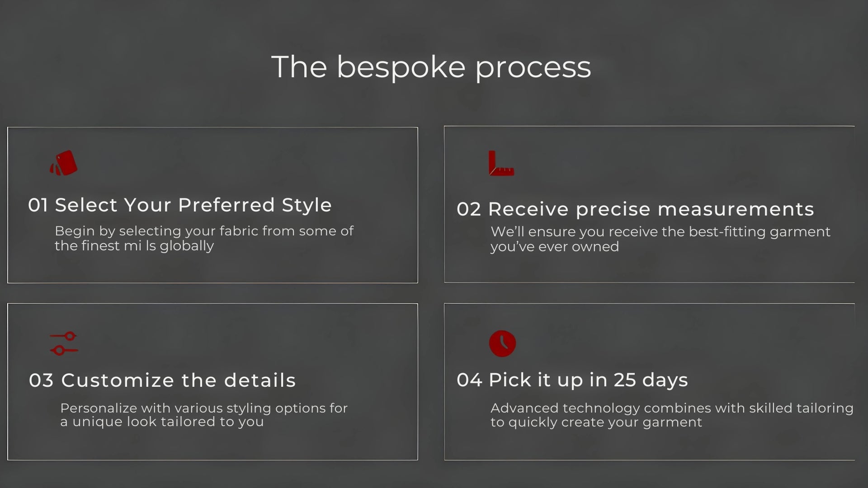Image resolution: width=868 pixels, height=488 pixels.
Task: Click the "25 days" text in step four
Action: (x=651, y=380)
